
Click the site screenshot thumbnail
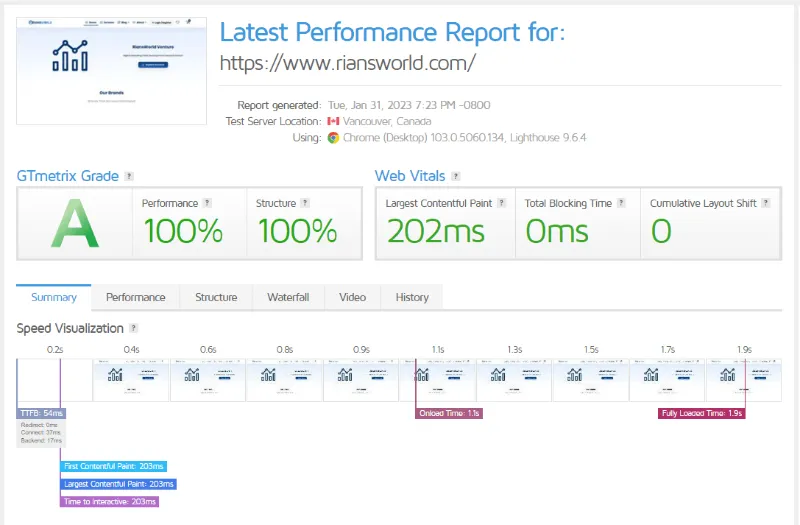pos(111,70)
